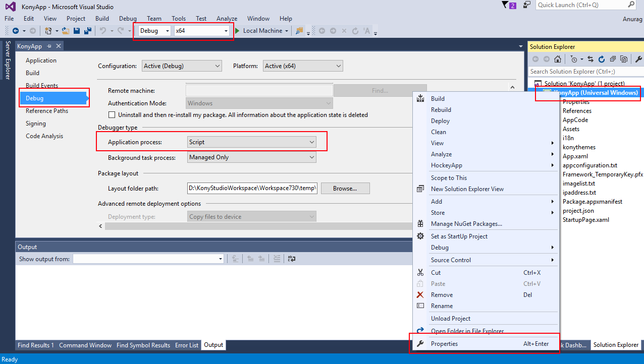The image size is (644, 364).
Task: Click the Layout folder path field
Action: tap(252, 189)
